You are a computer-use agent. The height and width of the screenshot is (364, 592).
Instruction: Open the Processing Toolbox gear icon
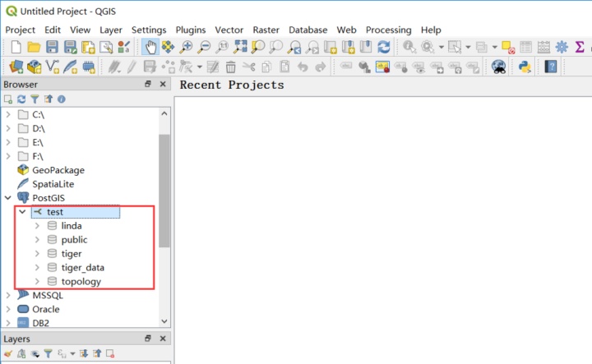(562, 47)
